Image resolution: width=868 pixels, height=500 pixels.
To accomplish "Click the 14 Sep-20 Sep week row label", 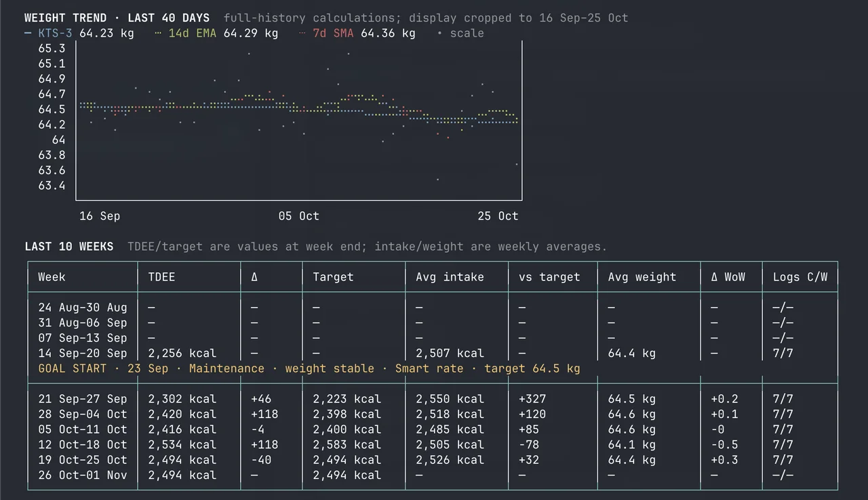I will coord(83,354).
